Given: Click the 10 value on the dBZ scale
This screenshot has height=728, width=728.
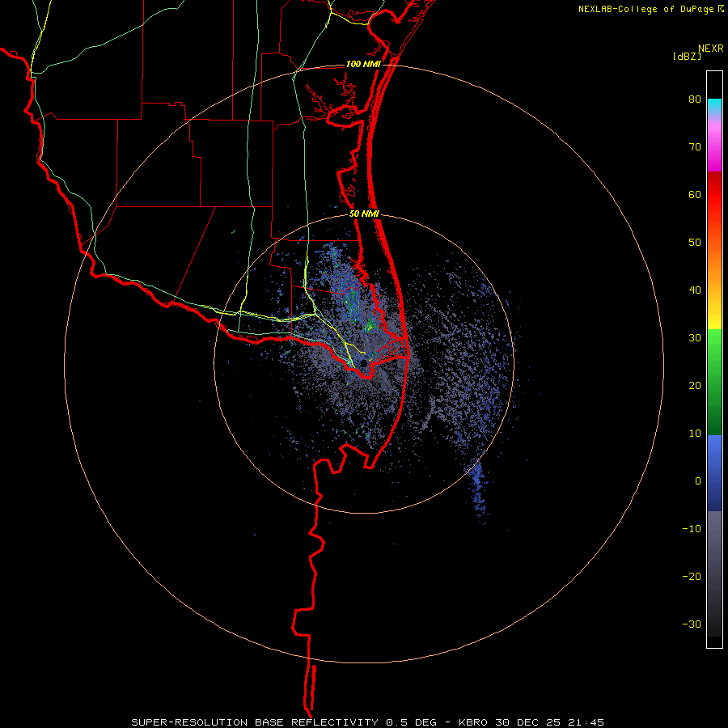Looking at the screenshot, I should coord(695,434).
